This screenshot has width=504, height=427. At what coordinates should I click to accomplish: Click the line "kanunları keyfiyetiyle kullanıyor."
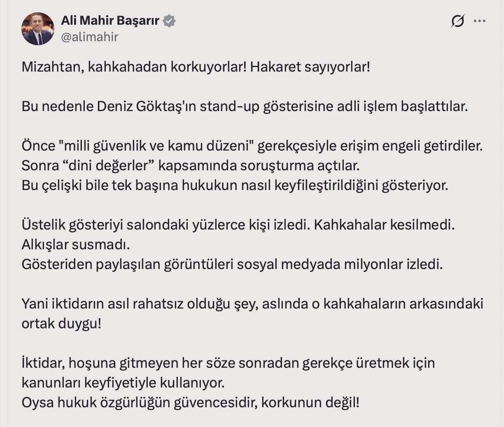[123, 383]
